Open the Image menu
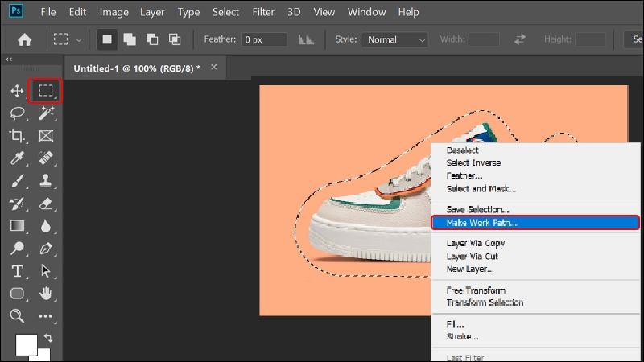Viewport: 644px width, 362px height. [x=114, y=12]
